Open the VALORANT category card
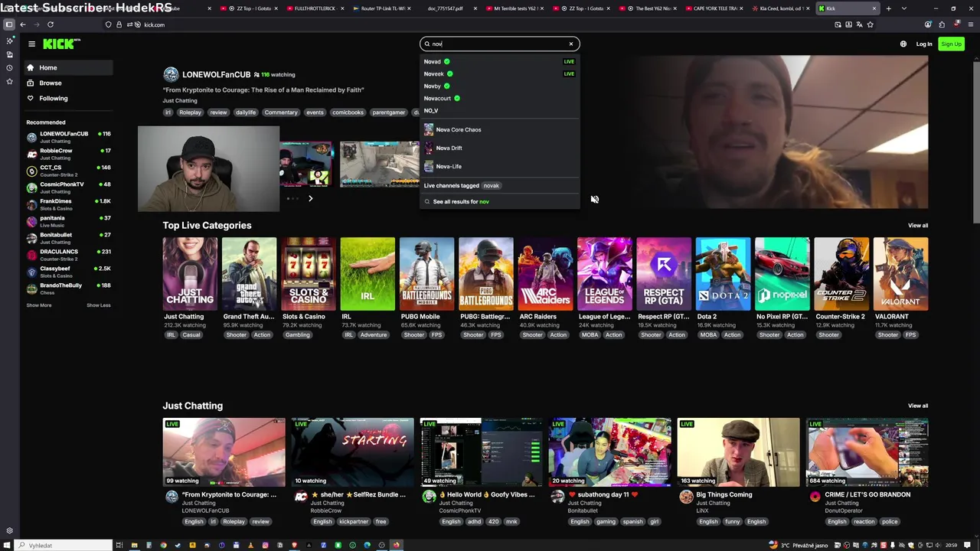The width and height of the screenshot is (980, 551). [900, 274]
